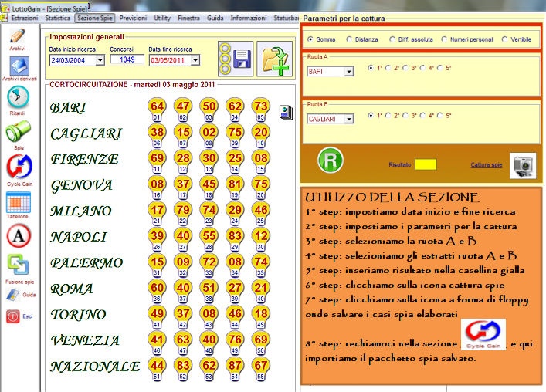This screenshot has height=392, width=546.
Task: Open the Estrazioni menu
Action: coord(25,18)
